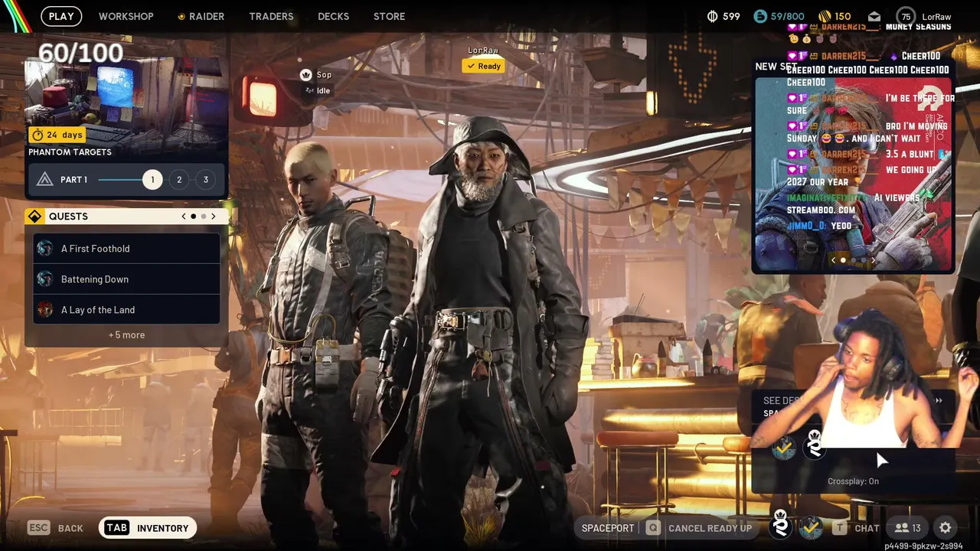Click the coin currency icon beside 599
Image resolution: width=980 pixels, height=551 pixels.
712,16
